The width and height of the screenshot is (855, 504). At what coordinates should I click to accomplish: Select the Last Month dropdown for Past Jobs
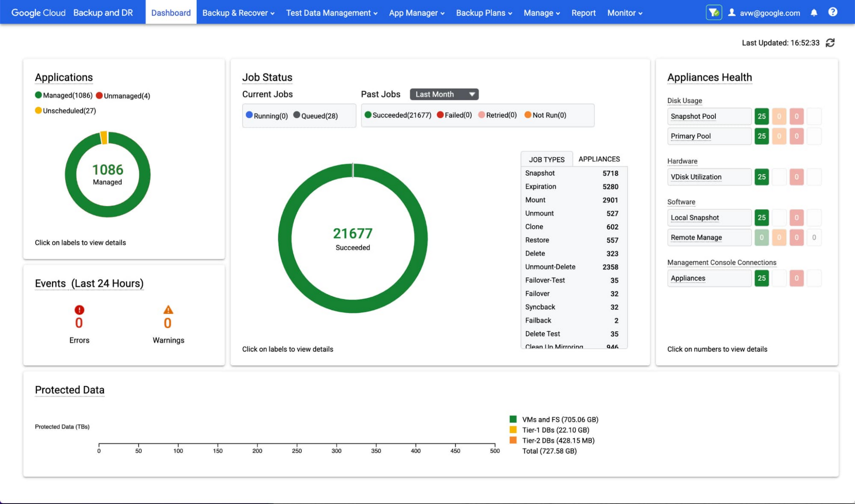(444, 94)
